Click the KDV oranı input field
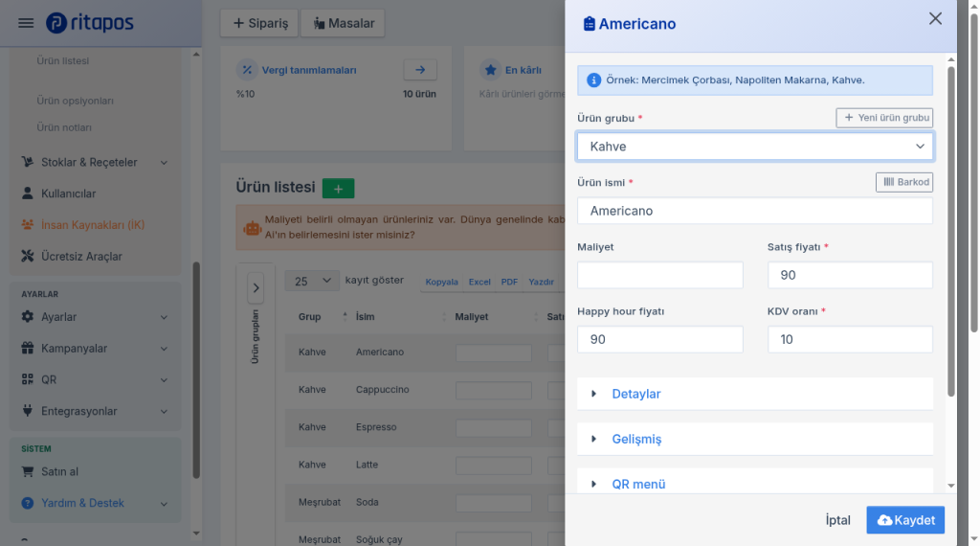980x546 pixels. coord(850,340)
